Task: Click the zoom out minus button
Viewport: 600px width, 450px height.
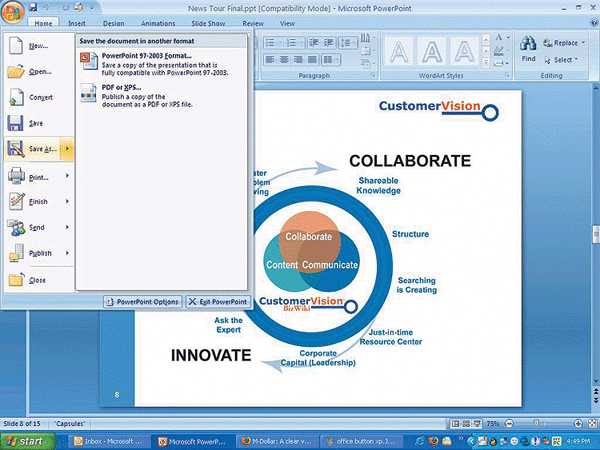Action: click(x=509, y=423)
